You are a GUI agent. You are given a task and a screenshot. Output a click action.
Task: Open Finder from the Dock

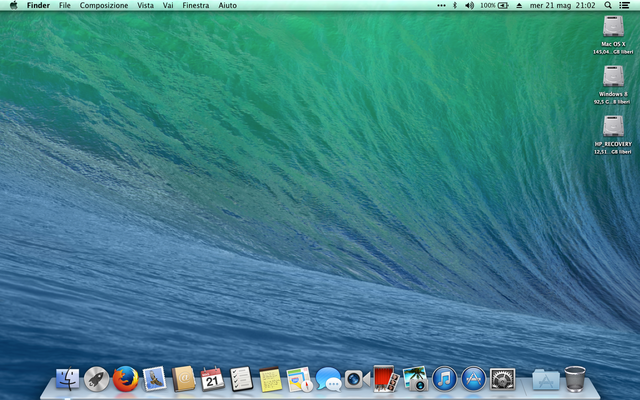click(x=68, y=379)
